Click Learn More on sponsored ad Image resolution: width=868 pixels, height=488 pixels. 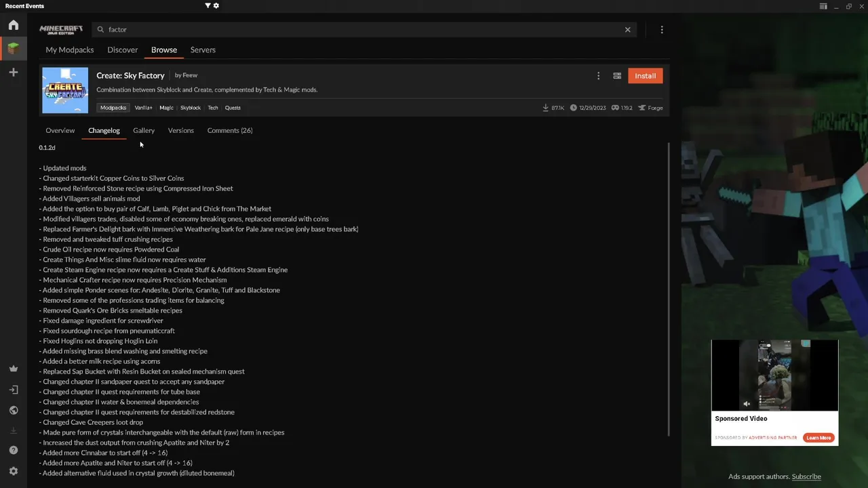click(818, 438)
